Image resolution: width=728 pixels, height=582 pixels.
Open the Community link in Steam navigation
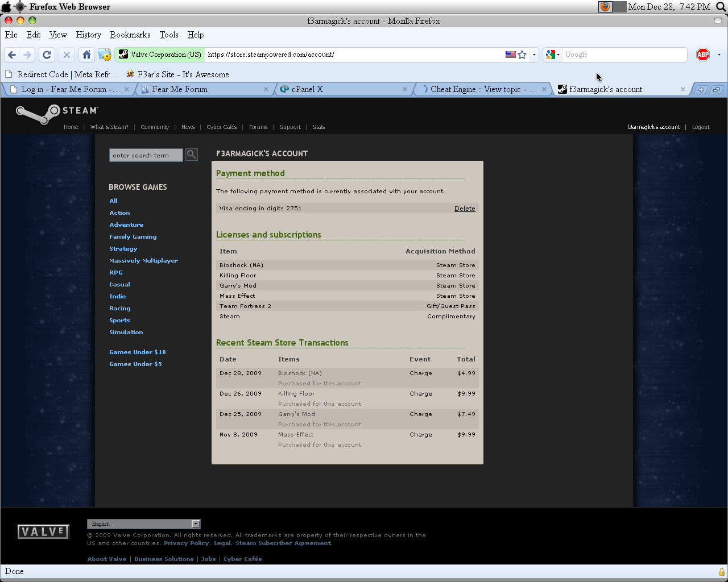(x=155, y=127)
